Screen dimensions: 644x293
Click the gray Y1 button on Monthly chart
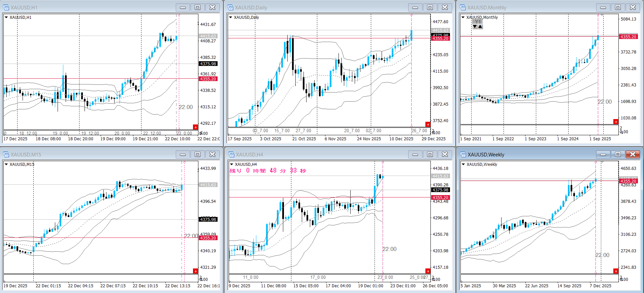tap(478, 22)
